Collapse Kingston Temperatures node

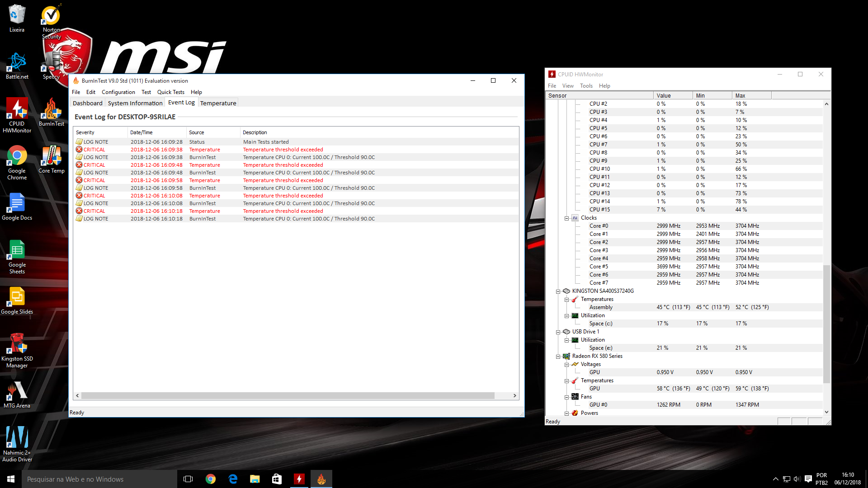[566, 300]
